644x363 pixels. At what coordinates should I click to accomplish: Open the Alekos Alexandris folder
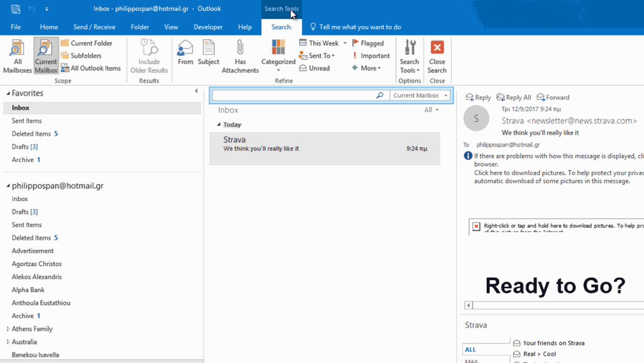(x=36, y=277)
